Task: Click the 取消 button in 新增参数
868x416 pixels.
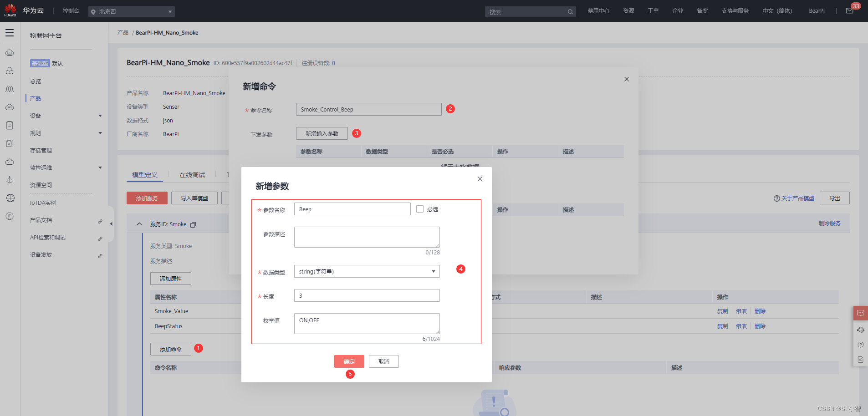Action: point(384,361)
